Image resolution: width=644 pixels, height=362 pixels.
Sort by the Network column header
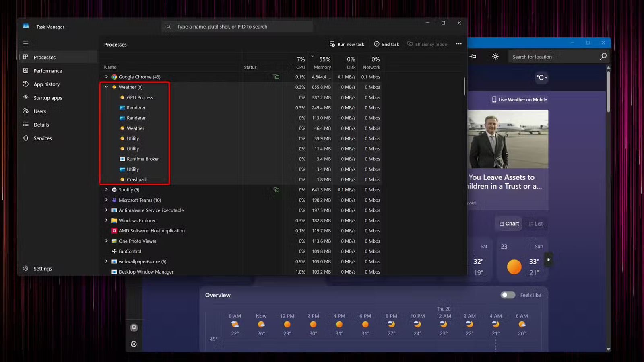pyautogui.click(x=371, y=63)
